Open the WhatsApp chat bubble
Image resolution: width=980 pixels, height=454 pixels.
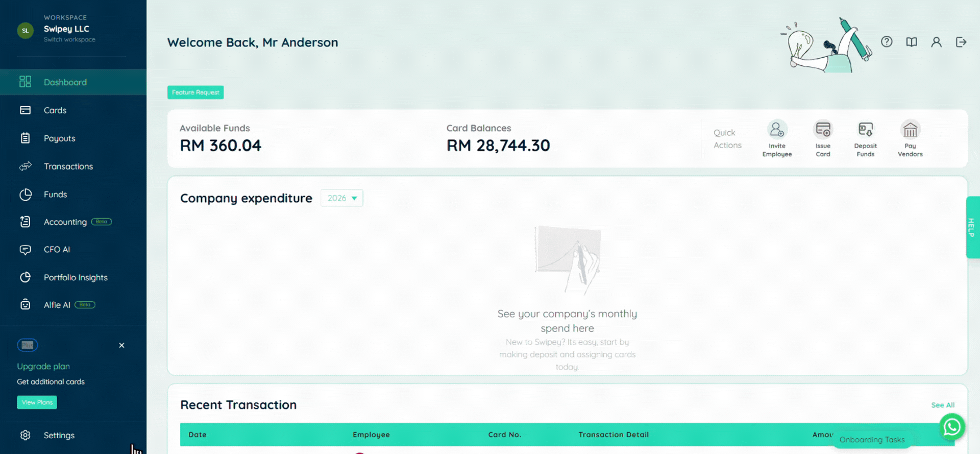point(952,427)
